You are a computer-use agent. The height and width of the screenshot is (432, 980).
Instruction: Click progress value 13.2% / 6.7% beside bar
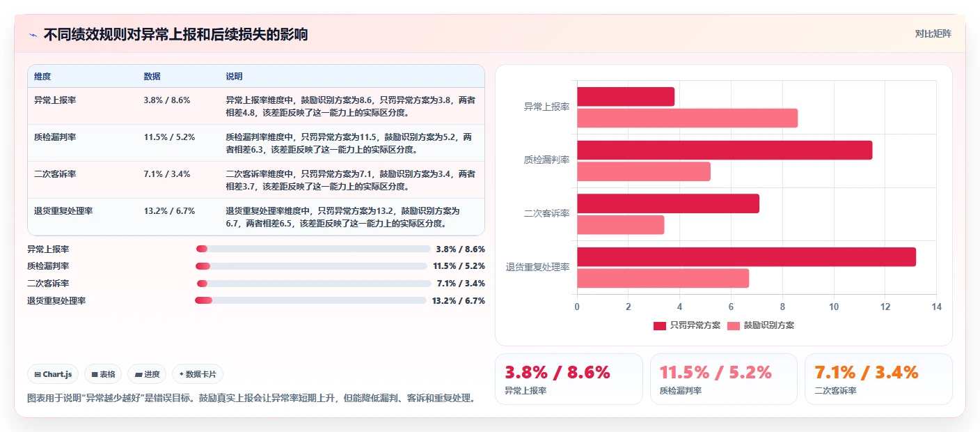point(458,301)
